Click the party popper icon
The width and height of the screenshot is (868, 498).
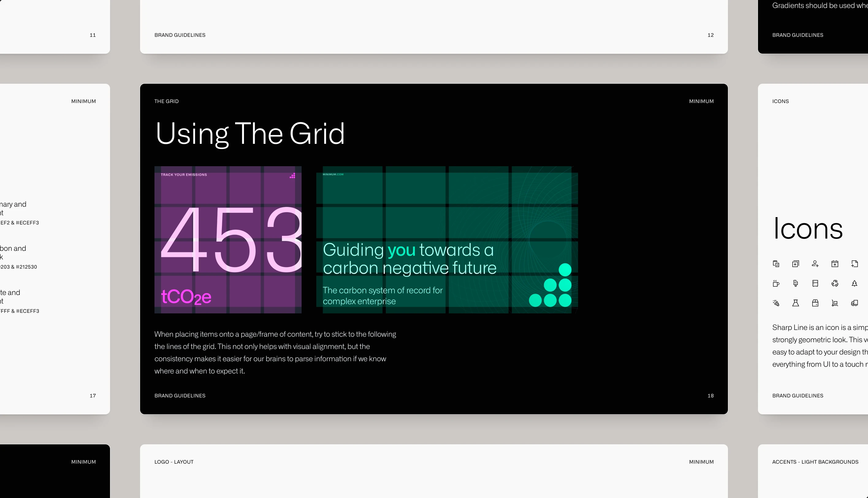pyautogui.click(x=776, y=303)
